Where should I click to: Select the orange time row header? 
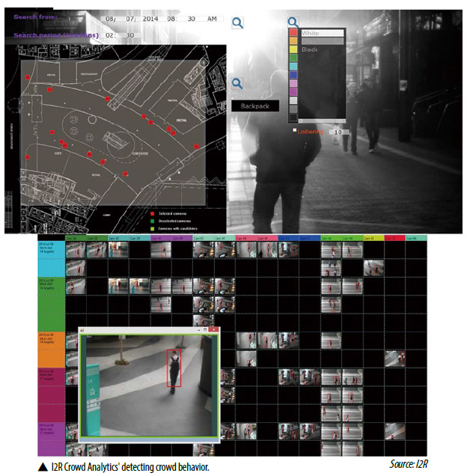(52, 350)
